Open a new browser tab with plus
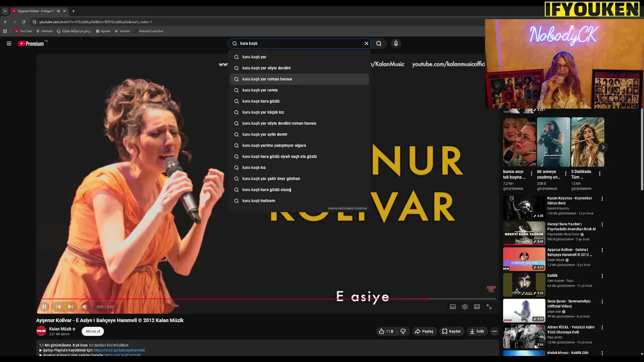Screen dimensions: 644x362 (x=73, y=11)
